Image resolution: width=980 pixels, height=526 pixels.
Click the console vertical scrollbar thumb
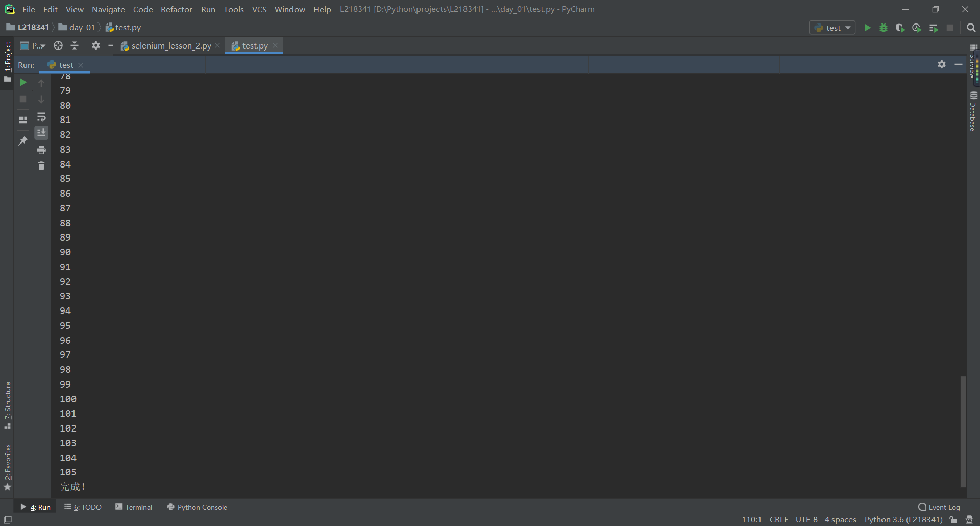(x=963, y=432)
